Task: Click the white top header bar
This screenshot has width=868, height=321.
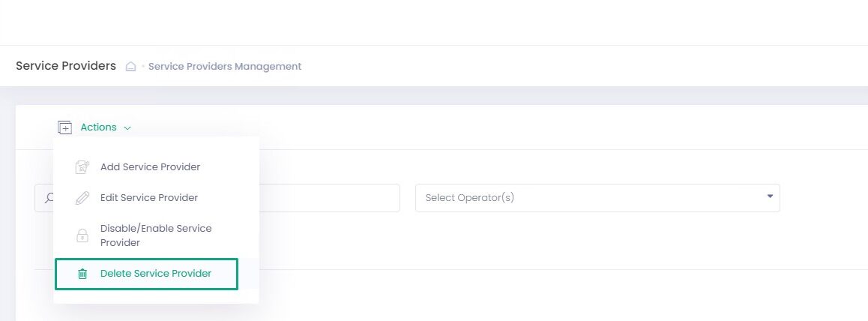Action: [x=450, y=22]
